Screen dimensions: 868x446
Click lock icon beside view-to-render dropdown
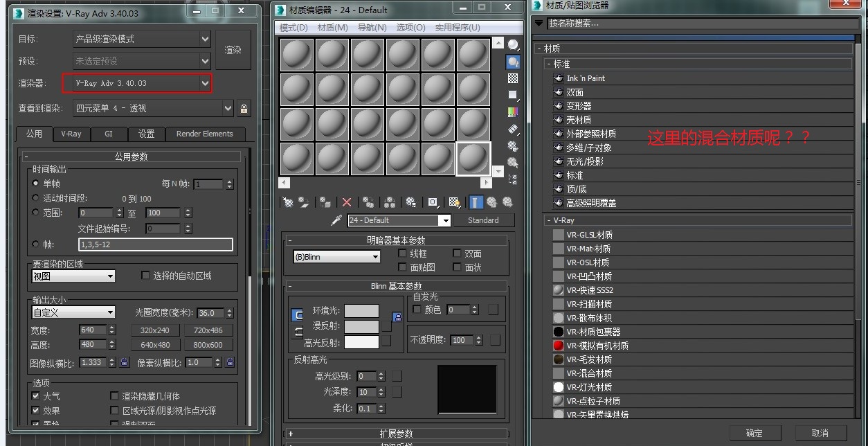[x=244, y=108]
